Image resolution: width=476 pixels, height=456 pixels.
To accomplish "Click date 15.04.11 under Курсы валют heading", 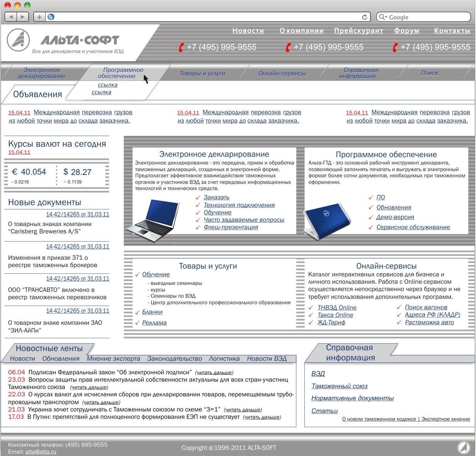I will point(19,152).
